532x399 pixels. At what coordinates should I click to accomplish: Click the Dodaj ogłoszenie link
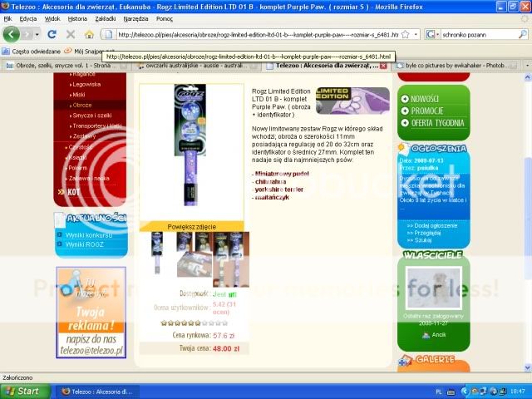431,226
